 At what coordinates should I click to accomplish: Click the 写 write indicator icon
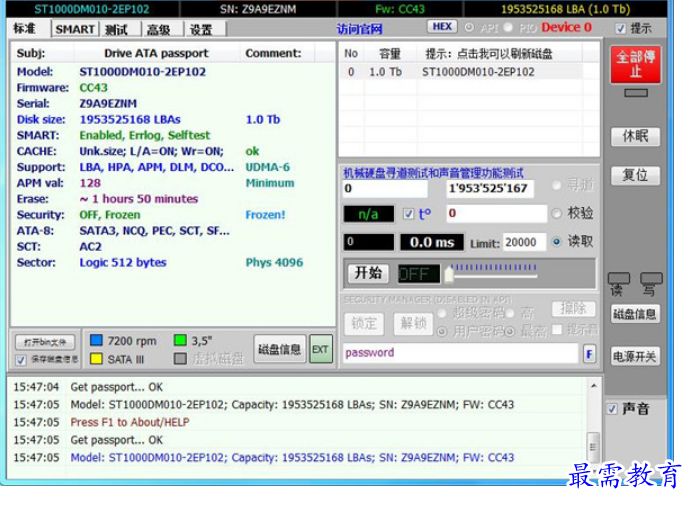point(651,281)
